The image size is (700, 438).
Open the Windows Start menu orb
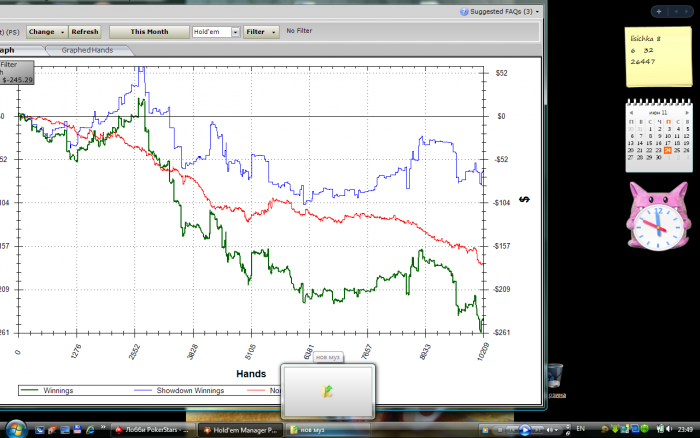16,429
